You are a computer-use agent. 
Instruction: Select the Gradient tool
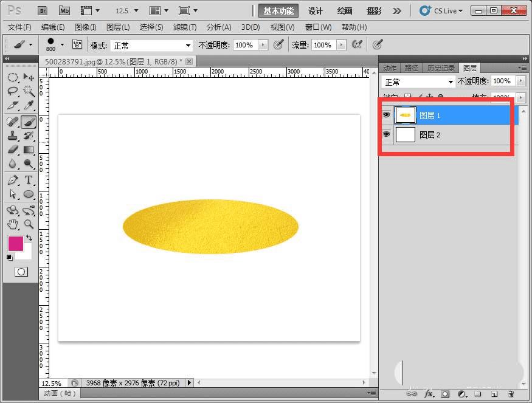(29, 150)
